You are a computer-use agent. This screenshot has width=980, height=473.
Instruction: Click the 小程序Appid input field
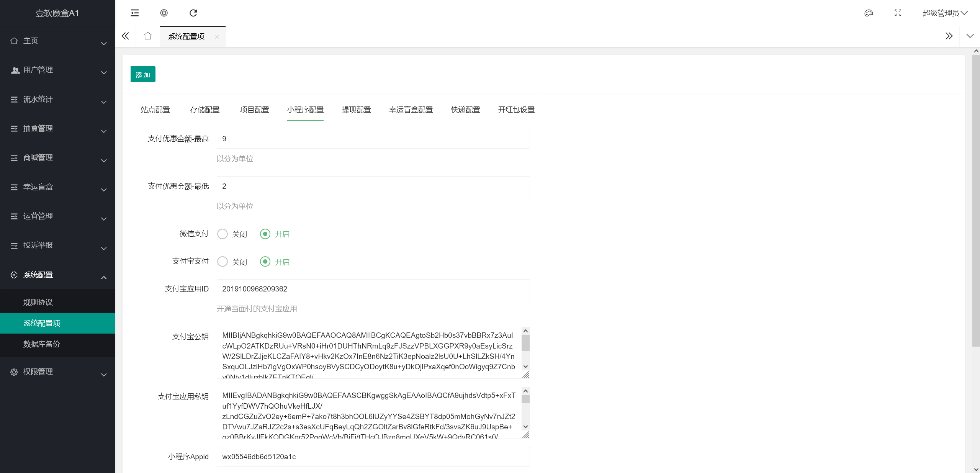(373, 457)
